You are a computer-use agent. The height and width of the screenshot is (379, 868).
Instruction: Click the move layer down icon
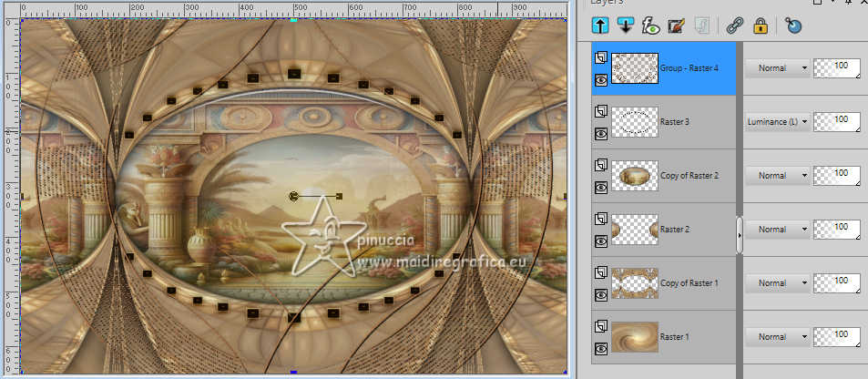625,26
